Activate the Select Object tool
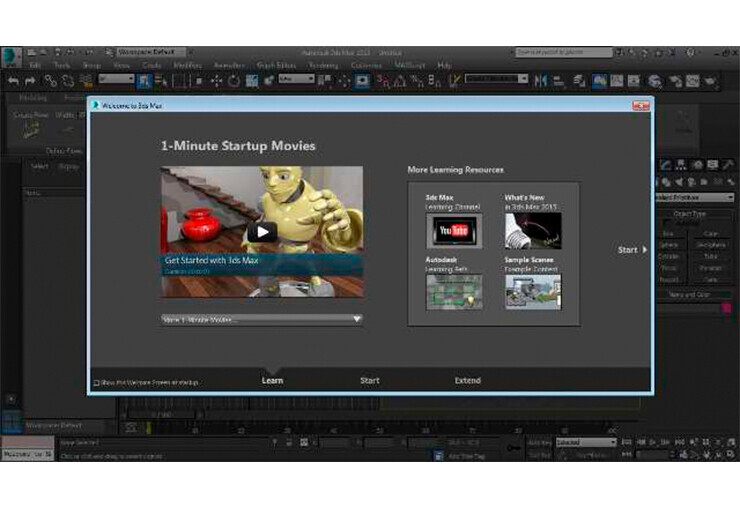 (143, 81)
